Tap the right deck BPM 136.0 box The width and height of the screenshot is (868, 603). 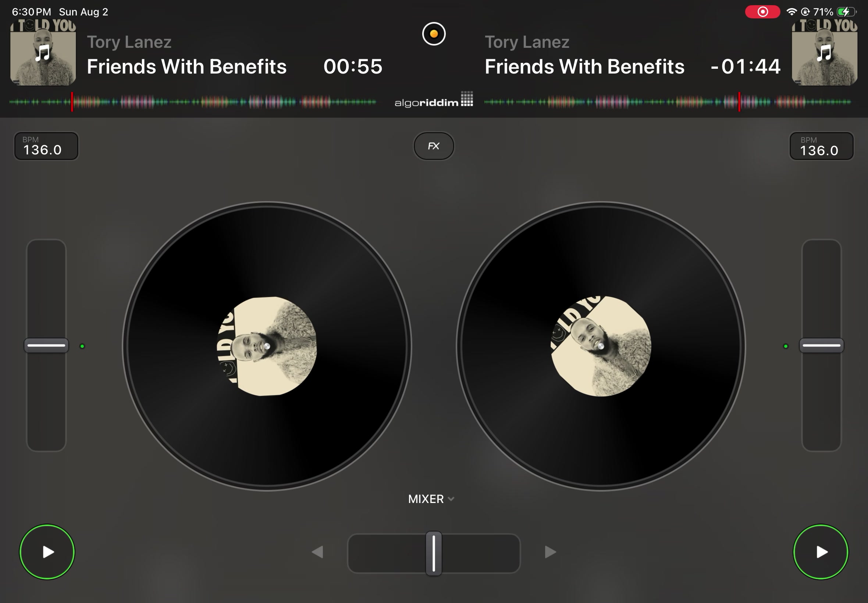click(821, 146)
